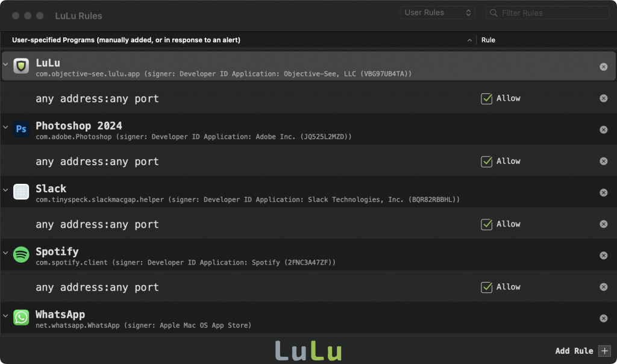Image resolution: width=617 pixels, height=364 pixels.
Task: Click the Filter Rules search field
Action: pos(551,13)
